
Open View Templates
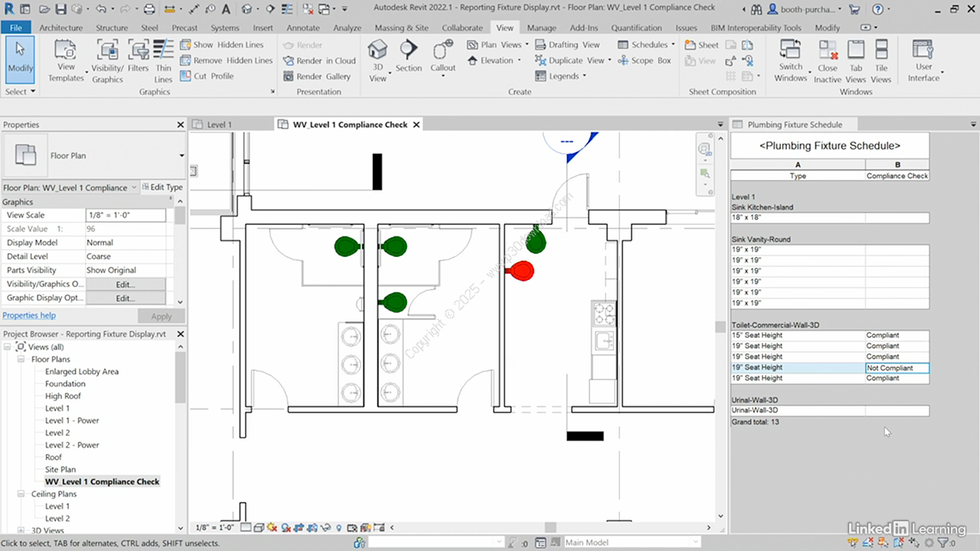(66, 61)
